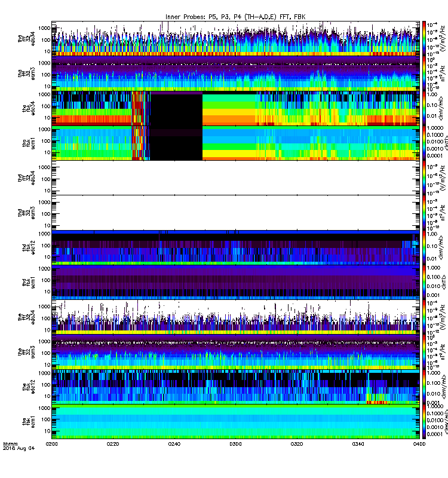Click the 0400 time axis label
448x478 pixels.
point(419,444)
